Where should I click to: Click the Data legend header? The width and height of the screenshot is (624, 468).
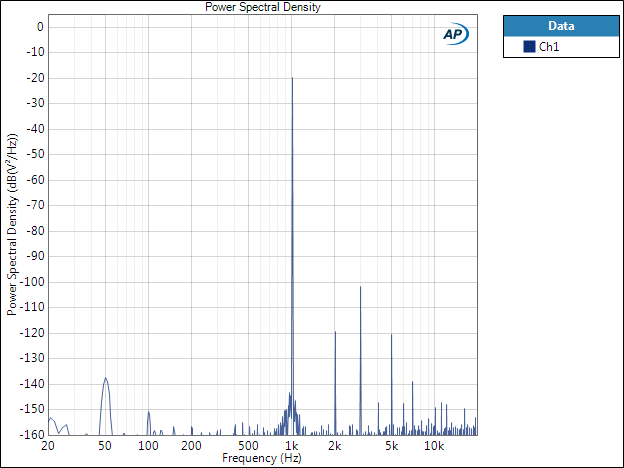pos(561,26)
